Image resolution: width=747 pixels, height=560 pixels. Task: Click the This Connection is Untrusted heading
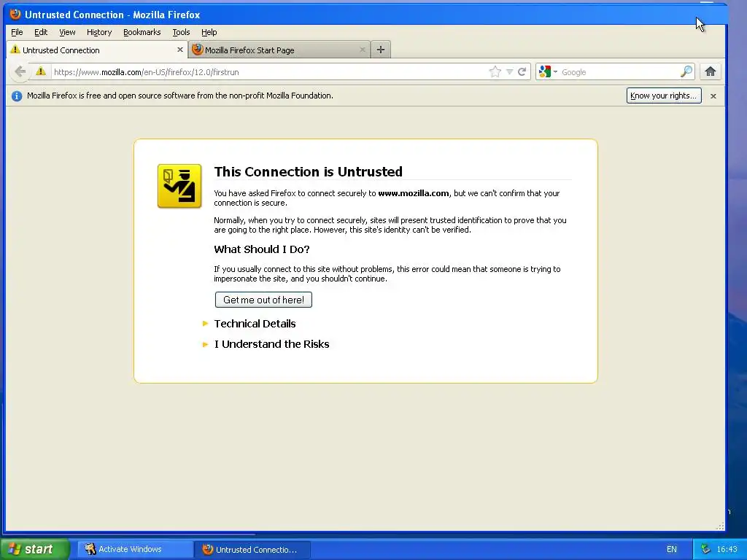click(x=309, y=171)
